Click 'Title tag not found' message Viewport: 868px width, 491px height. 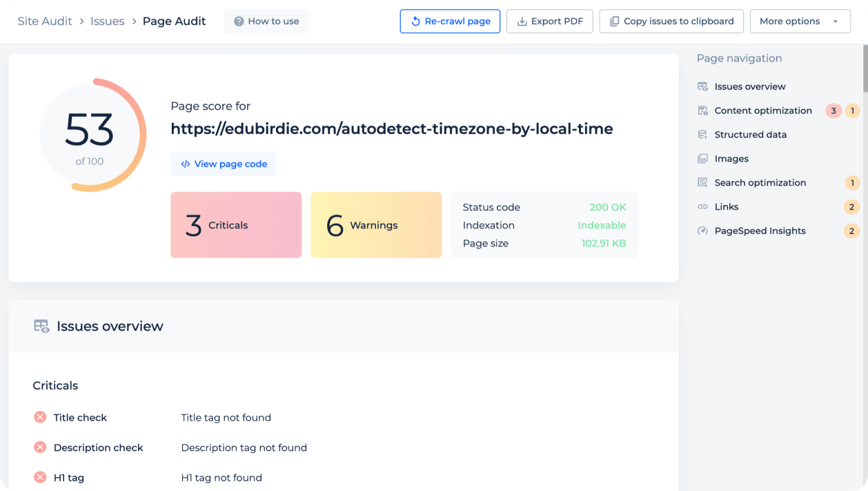[x=226, y=417]
